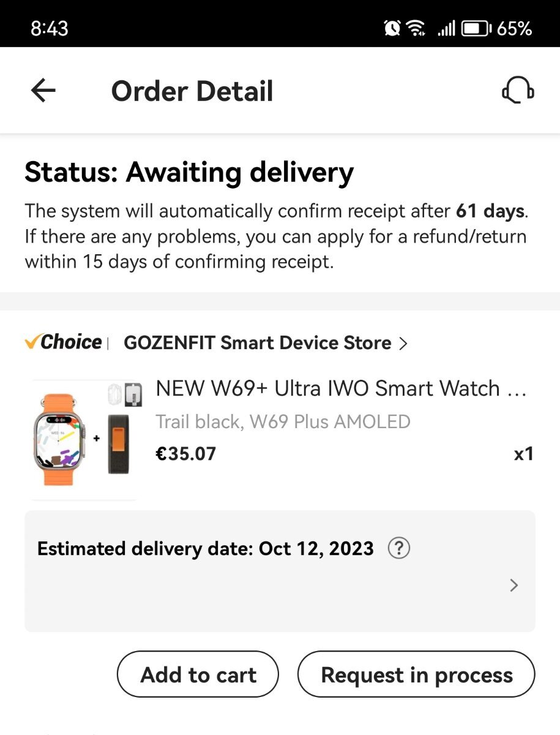Tap the orange smart watch thumbnail
560x735 pixels.
[x=83, y=440]
